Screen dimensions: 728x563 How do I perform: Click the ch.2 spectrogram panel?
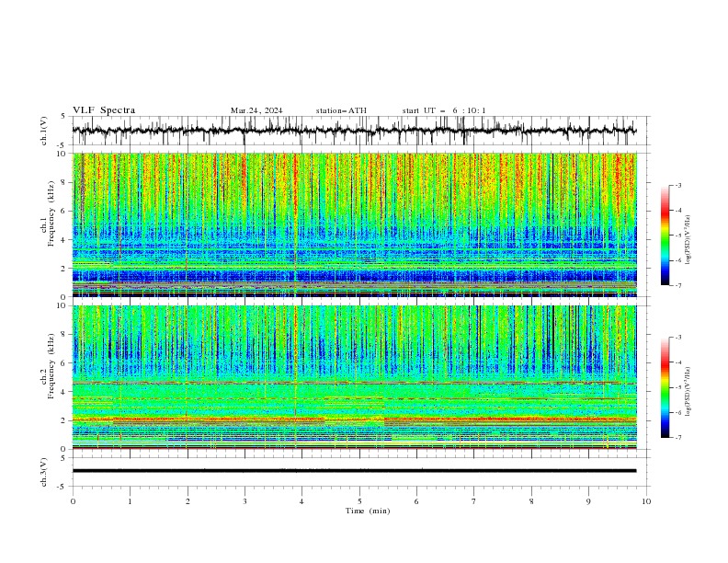[x=354, y=377]
